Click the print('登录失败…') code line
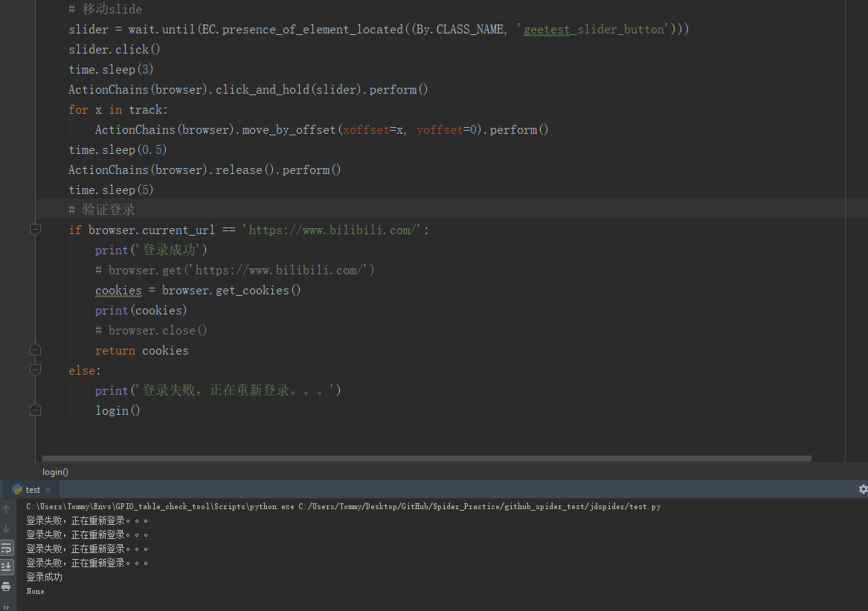Viewport: 868px width, 611px height. (x=217, y=391)
